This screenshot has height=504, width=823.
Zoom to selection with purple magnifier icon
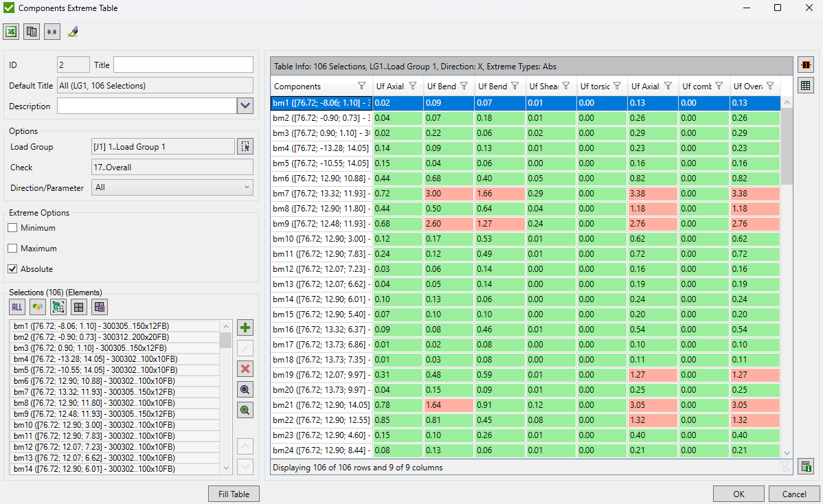click(245, 389)
